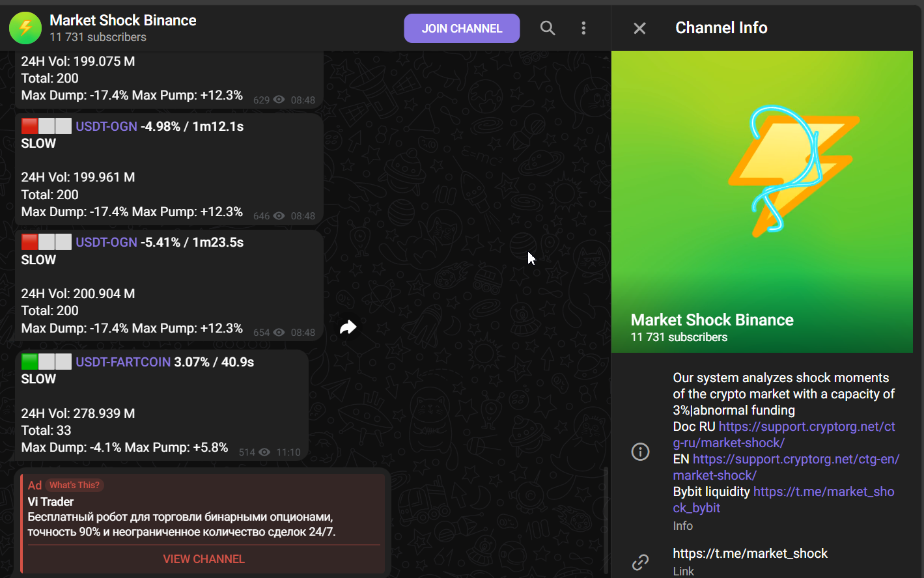924x578 pixels.
Task: Click the Channel Info panel heading
Action: click(x=721, y=27)
